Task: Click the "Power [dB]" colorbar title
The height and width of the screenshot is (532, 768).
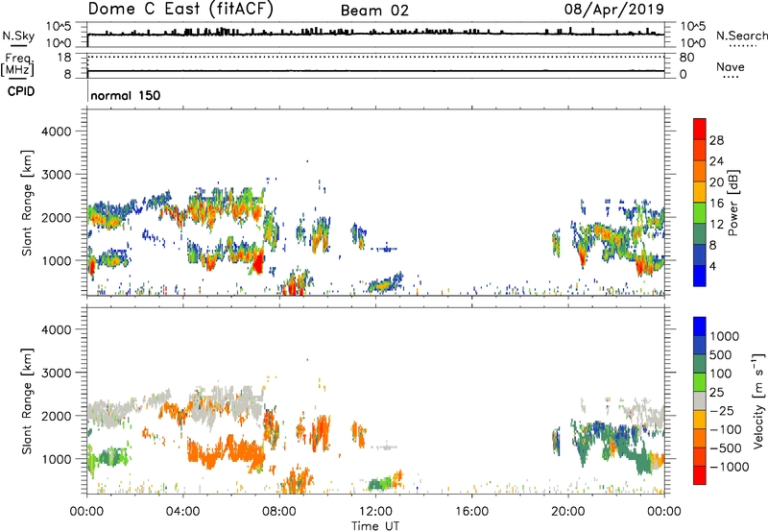Action: (x=732, y=203)
